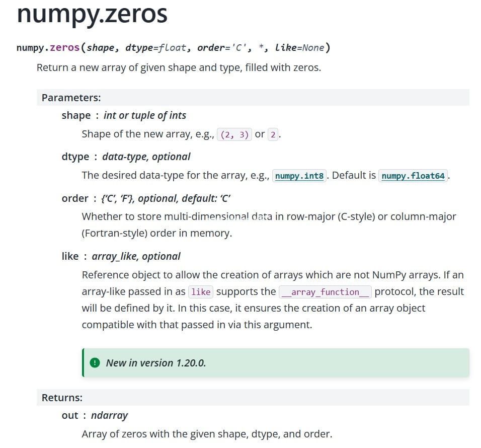This screenshot has height=448, width=481.
Task: Click the like parameter name
Action: [70, 256]
